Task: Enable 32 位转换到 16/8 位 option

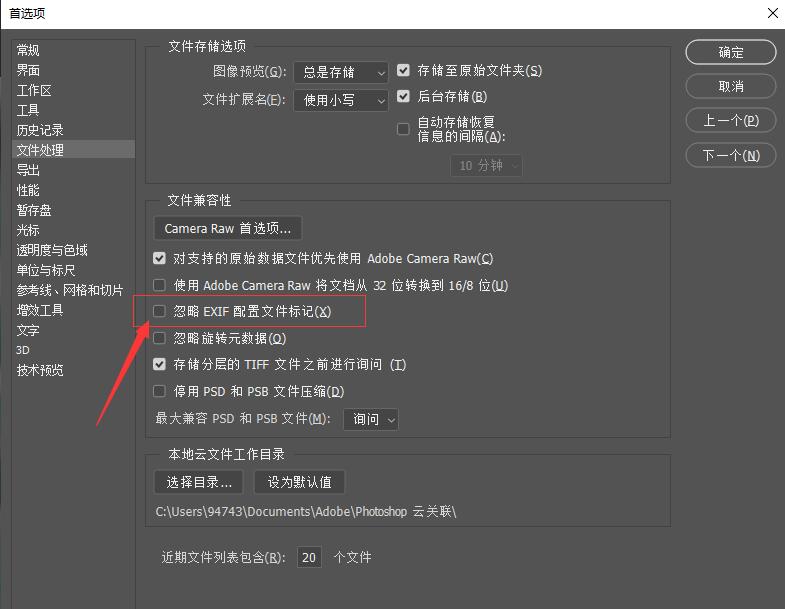Action: [159, 285]
